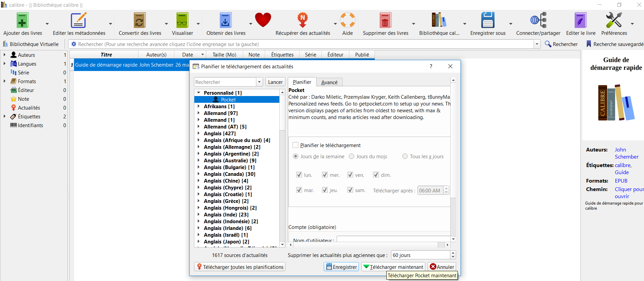The height and width of the screenshot is (281, 644).
Task: Click the 60 jours spinbox field
Action: click(x=421, y=255)
